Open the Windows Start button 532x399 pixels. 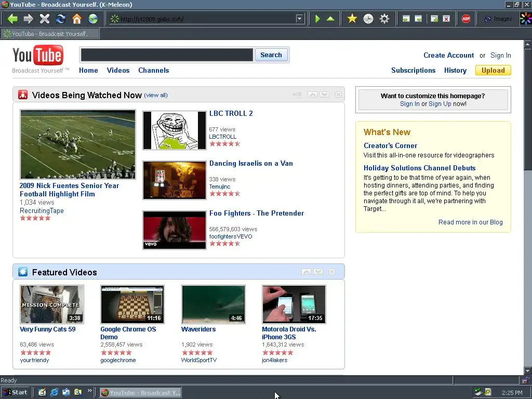(x=15, y=393)
